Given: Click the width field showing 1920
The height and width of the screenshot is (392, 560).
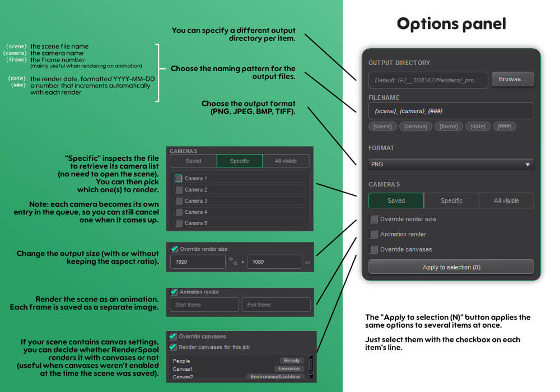Looking at the screenshot, I should [198, 262].
